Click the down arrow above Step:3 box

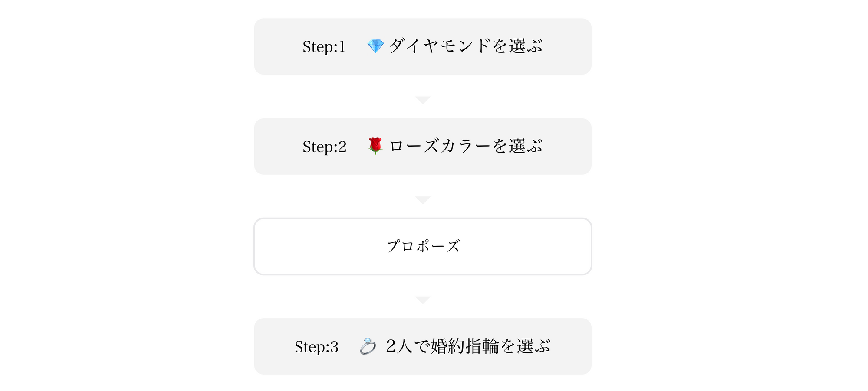click(x=423, y=300)
